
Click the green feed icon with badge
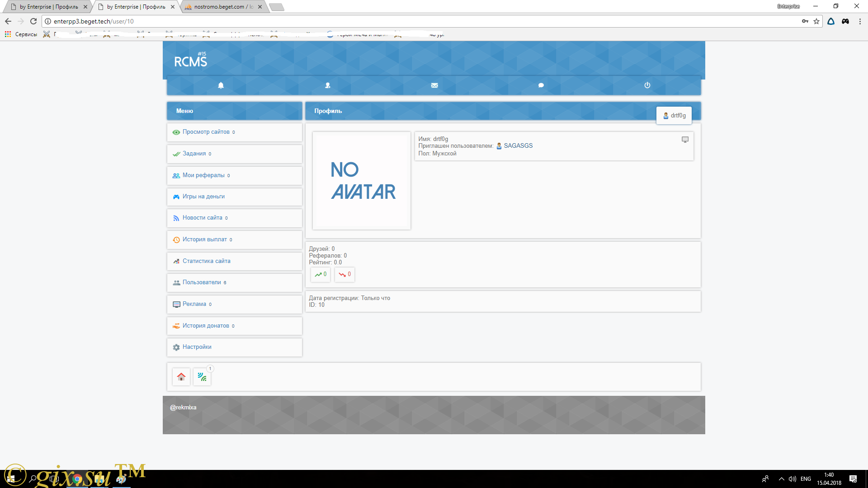pyautogui.click(x=202, y=376)
